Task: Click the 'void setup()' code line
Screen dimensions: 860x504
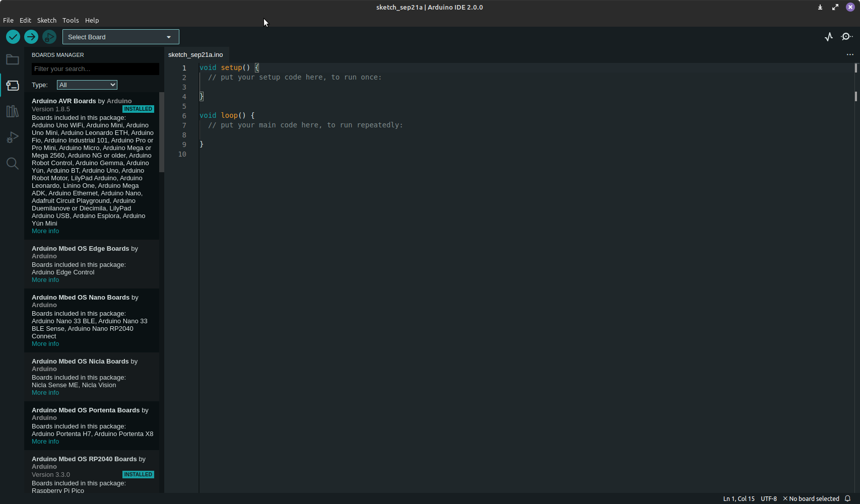Action: (x=229, y=67)
